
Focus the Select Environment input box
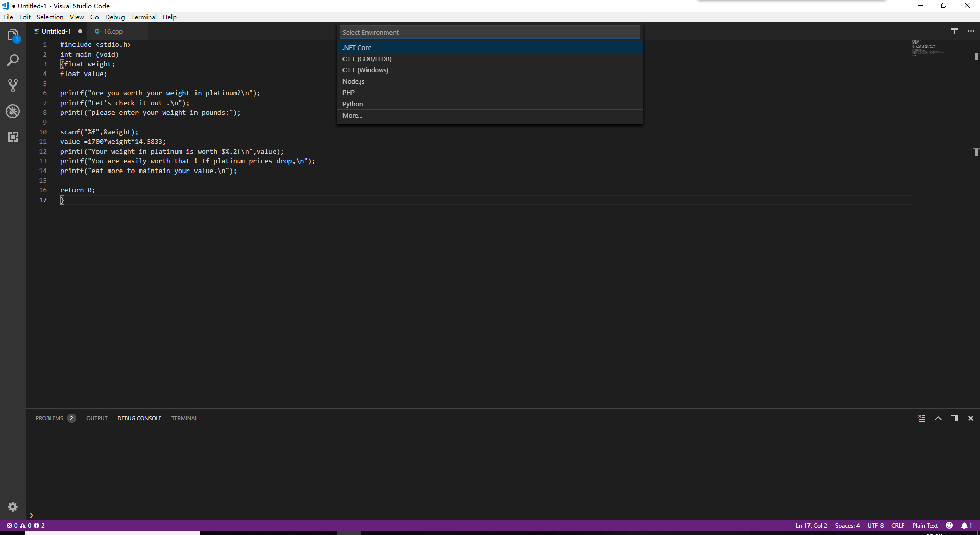point(489,32)
